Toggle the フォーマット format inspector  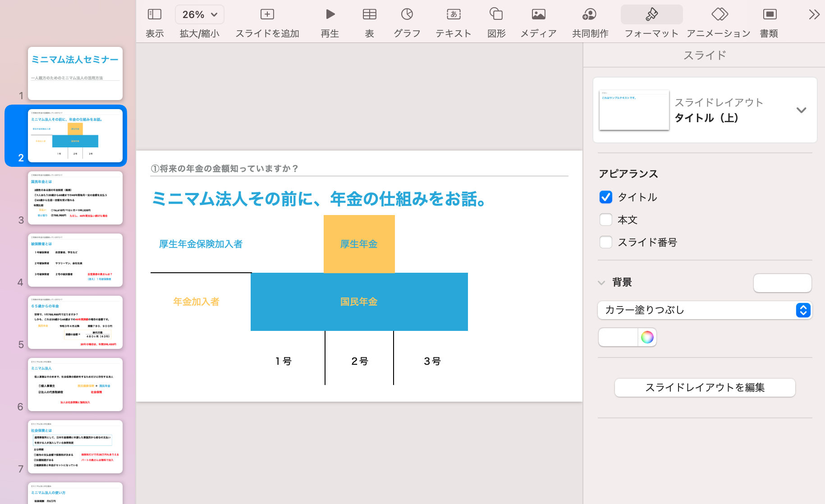[652, 14]
